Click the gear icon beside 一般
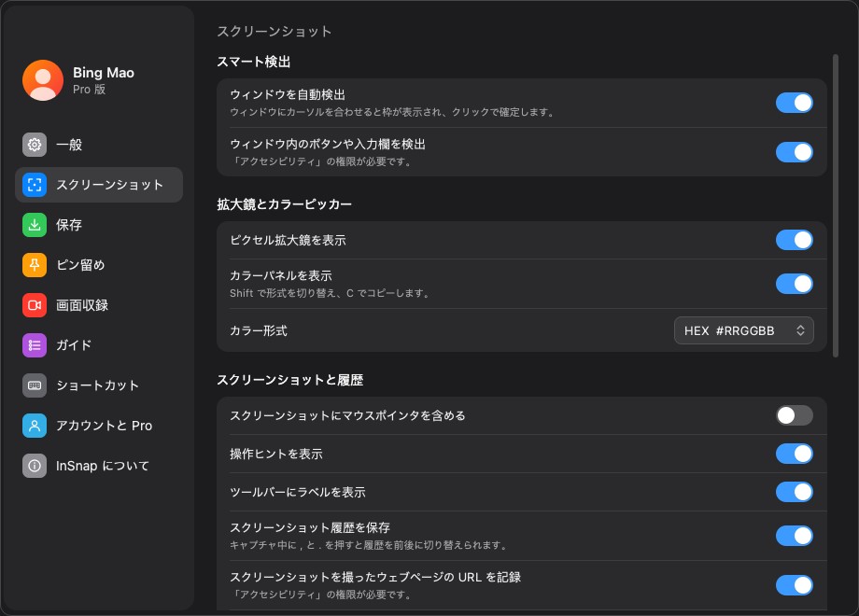This screenshot has height=616, width=859. click(x=35, y=145)
